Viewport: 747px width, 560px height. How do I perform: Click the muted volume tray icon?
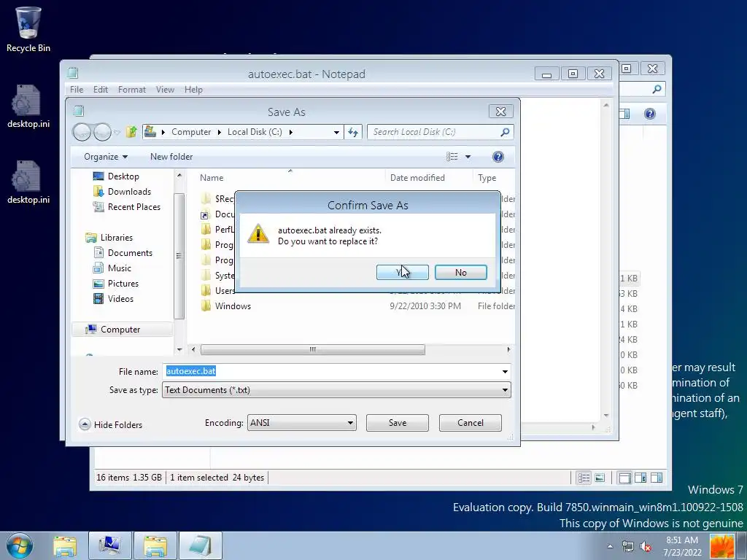pos(646,546)
